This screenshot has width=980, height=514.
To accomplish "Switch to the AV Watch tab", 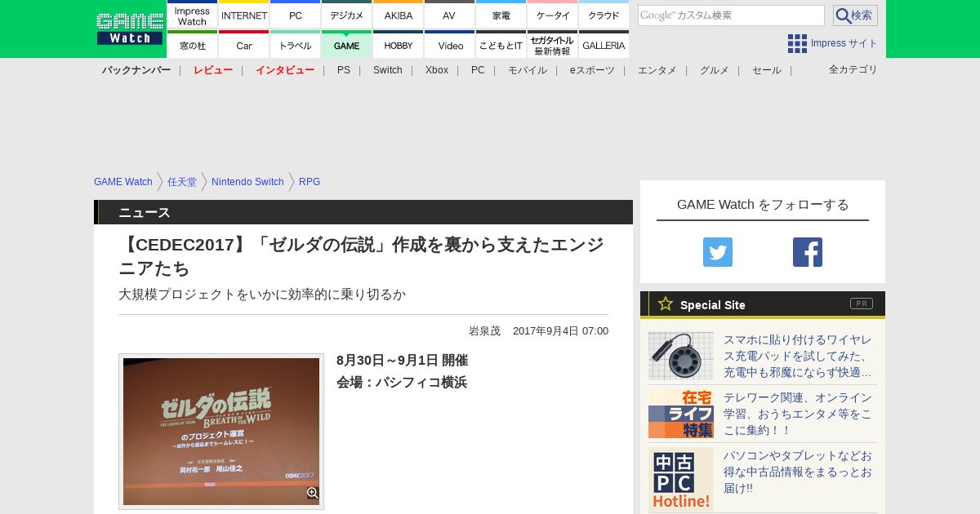I will tap(449, 15).
